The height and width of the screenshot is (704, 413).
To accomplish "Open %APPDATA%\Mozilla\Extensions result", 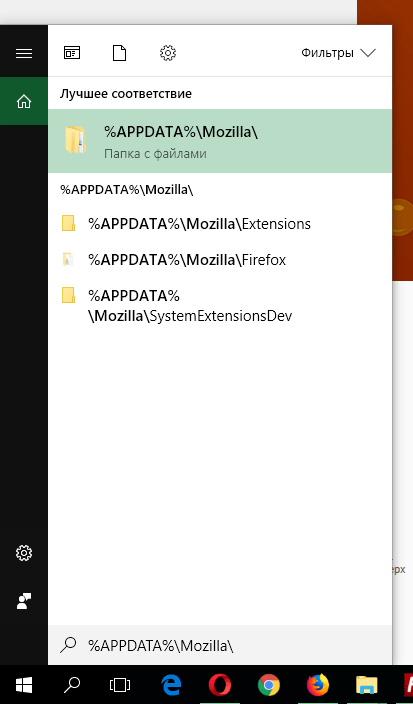I will [x=220, y=224].
